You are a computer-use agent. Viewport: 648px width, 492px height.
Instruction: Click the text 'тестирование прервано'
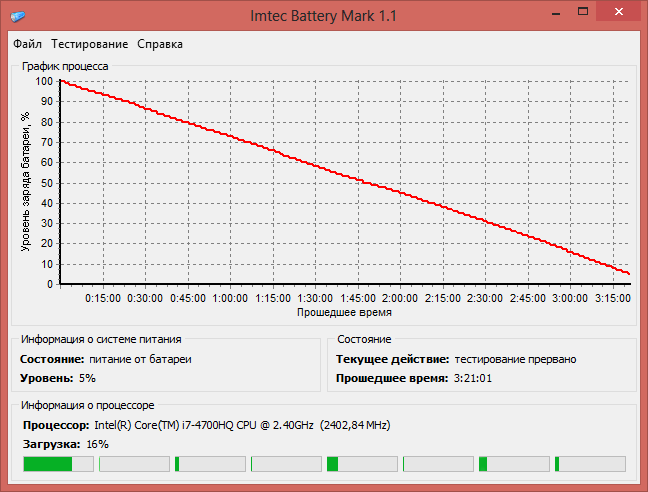(515, 359)
